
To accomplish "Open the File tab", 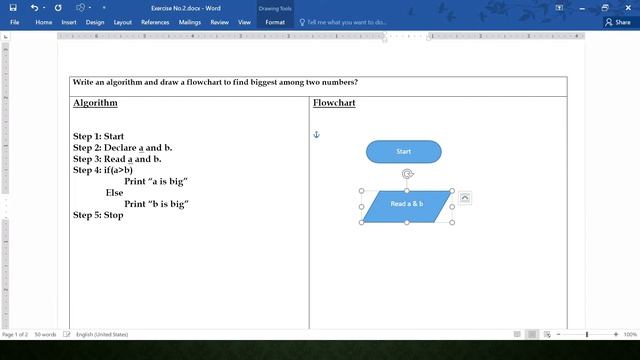I will coord(15,22).
